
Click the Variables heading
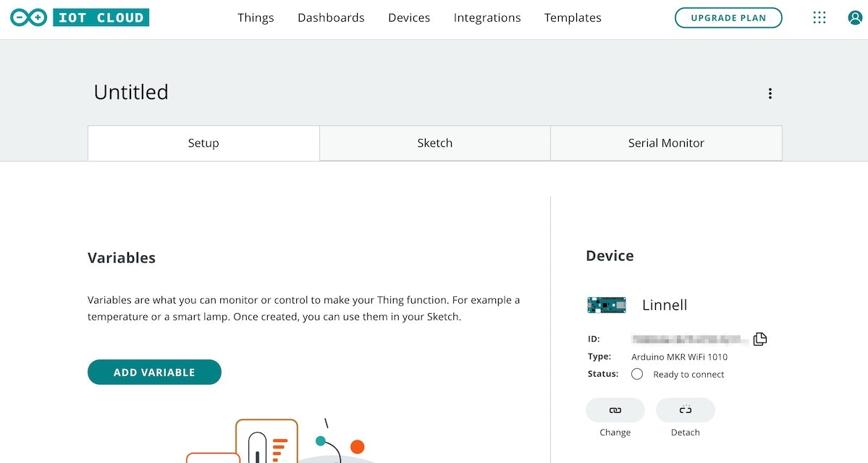pyautogui.click(x=122, y=258)
